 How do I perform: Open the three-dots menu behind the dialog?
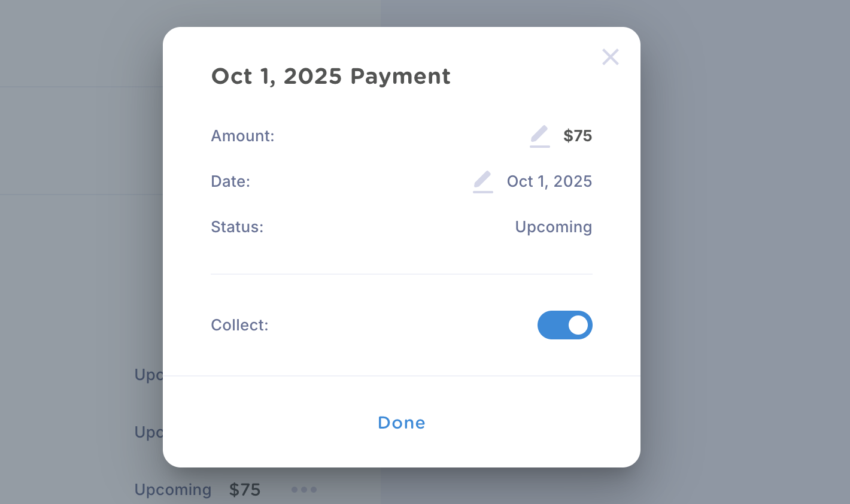(304, 490)
